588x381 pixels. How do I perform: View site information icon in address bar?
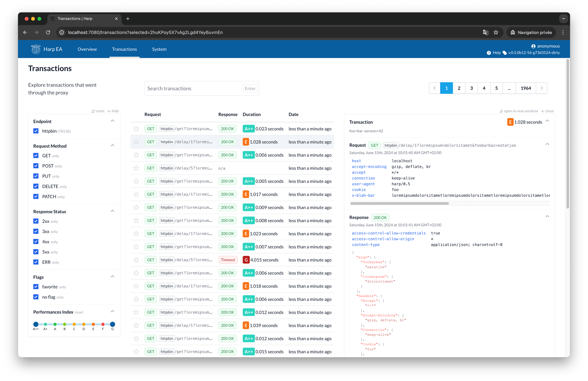click(62, 32)
